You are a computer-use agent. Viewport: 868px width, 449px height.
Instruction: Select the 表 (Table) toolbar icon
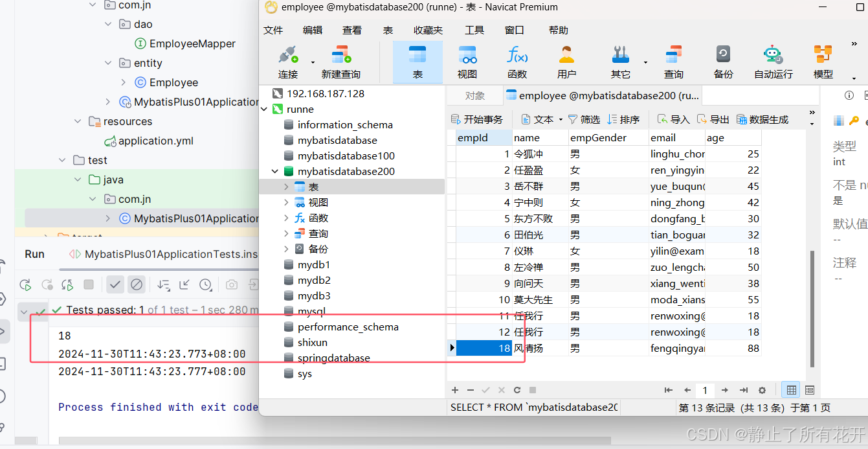pyautogui.click(x=417, y=62)
